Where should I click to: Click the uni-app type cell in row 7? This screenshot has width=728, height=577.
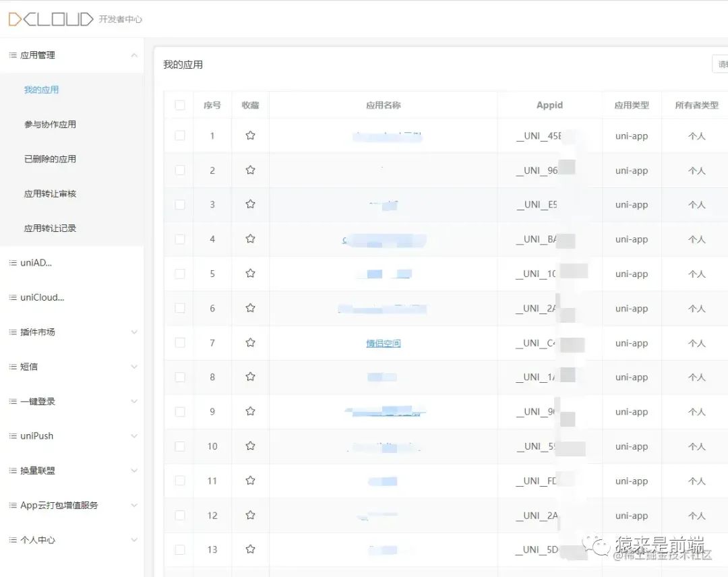pos(632,343)
